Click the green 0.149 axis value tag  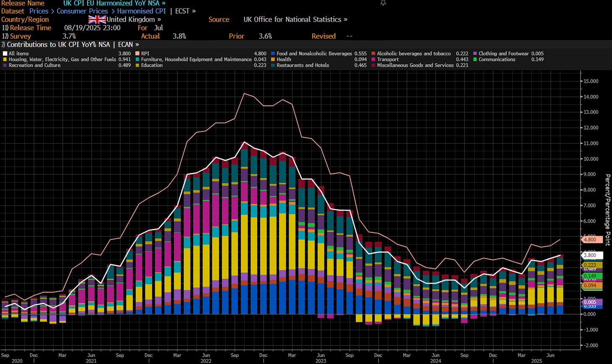click(x=592, y=276)
